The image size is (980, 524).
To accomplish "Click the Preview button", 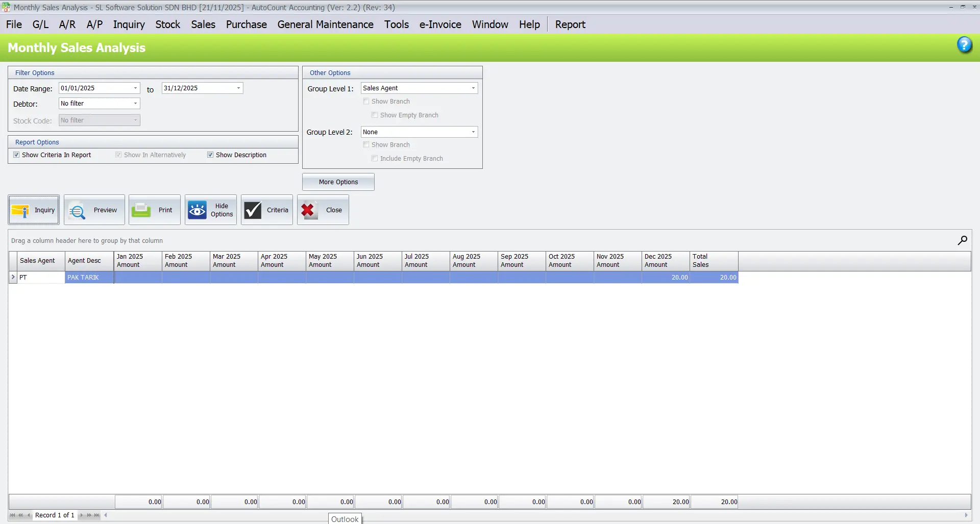I will pyautogui.click(x=94, y=210).
